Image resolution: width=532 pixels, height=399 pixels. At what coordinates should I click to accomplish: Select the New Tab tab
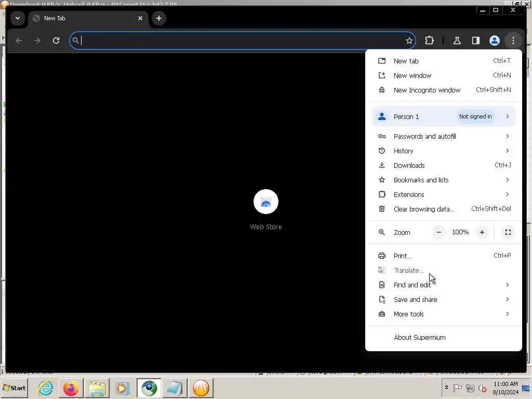tap(88, 18)
